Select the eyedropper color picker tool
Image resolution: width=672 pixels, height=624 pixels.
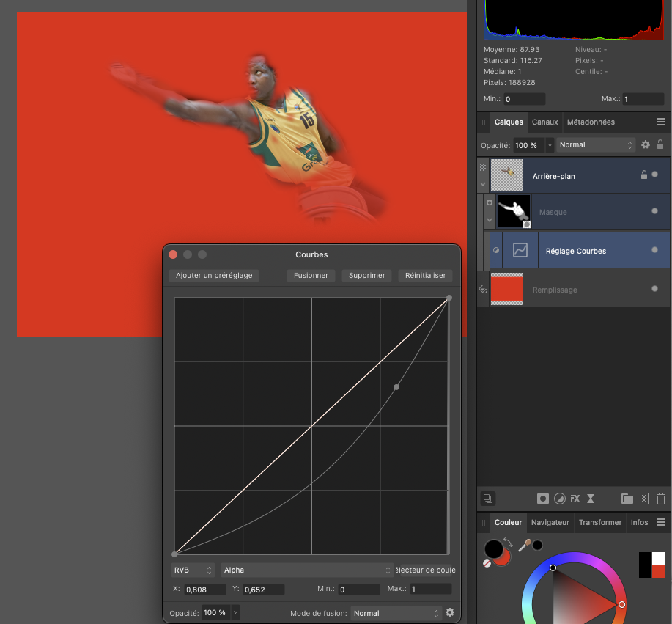click(x=525, y=545)
